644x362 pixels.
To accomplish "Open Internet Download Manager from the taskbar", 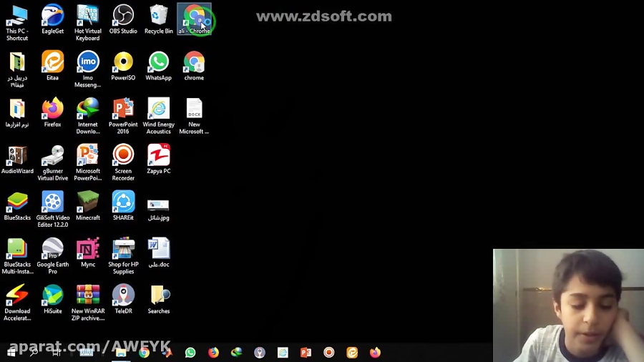I will coord(237,353).
